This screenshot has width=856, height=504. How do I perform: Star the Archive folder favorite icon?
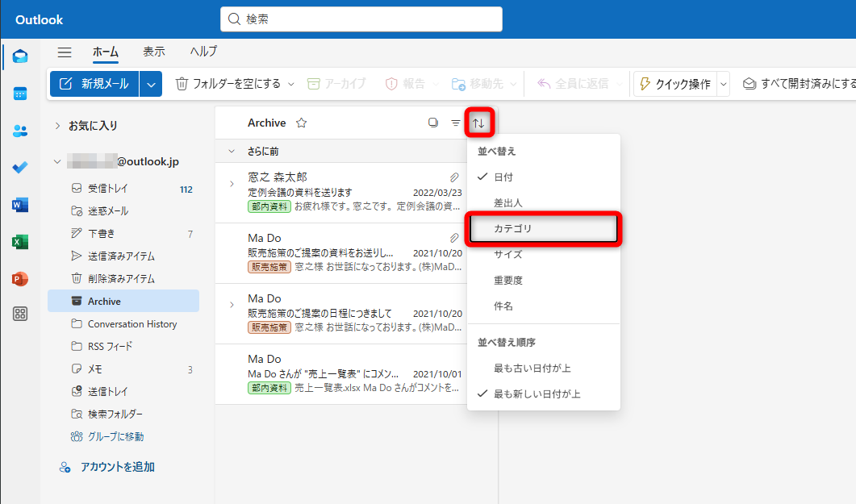click(302, 123)
